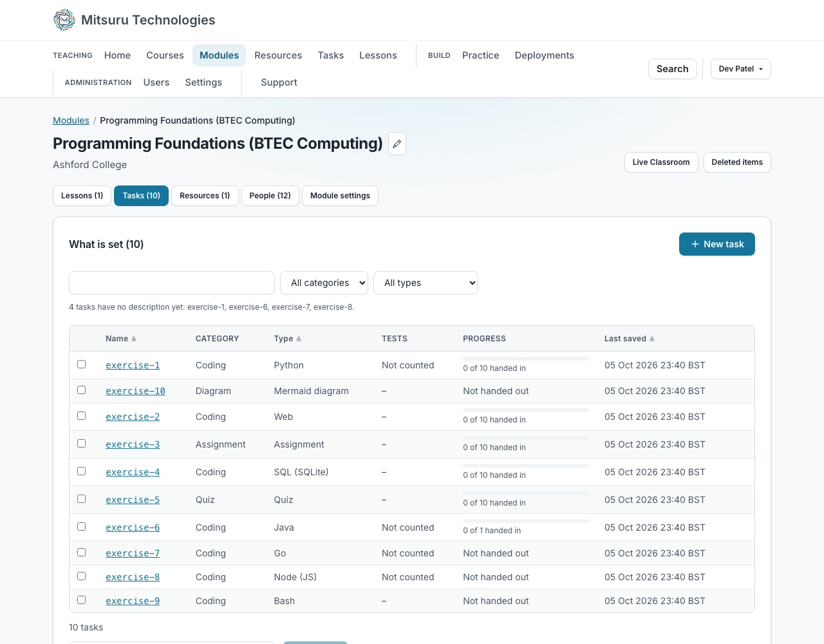Sort by Type column arrow
The height and width of the screenshot is (644, 824).
299,339
